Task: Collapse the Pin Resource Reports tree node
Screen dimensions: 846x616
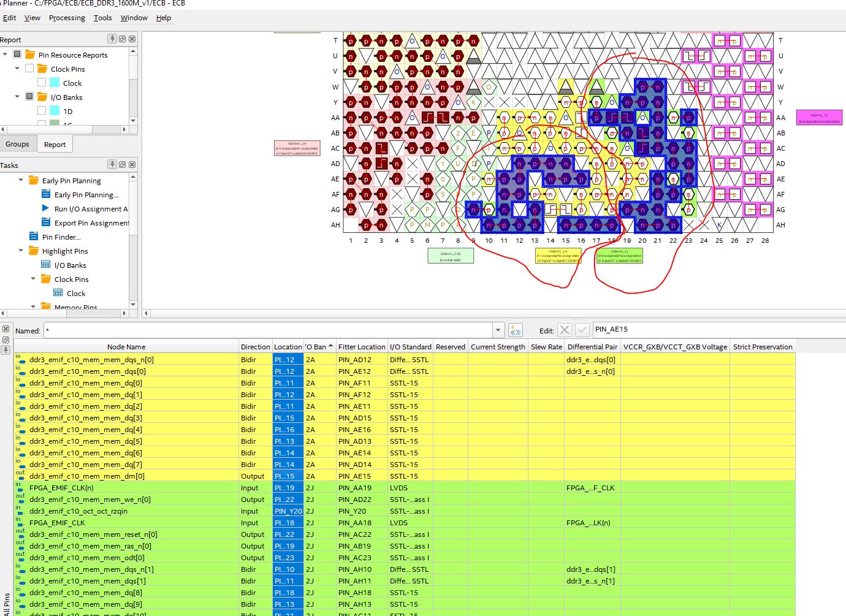Action: coord(5,55)
